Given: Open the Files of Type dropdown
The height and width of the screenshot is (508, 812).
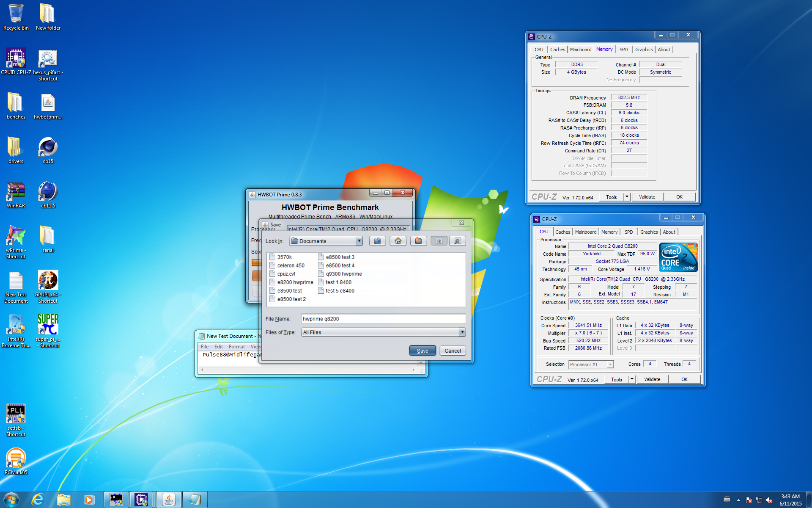Looking at the screenshot, I should [462, 332].
